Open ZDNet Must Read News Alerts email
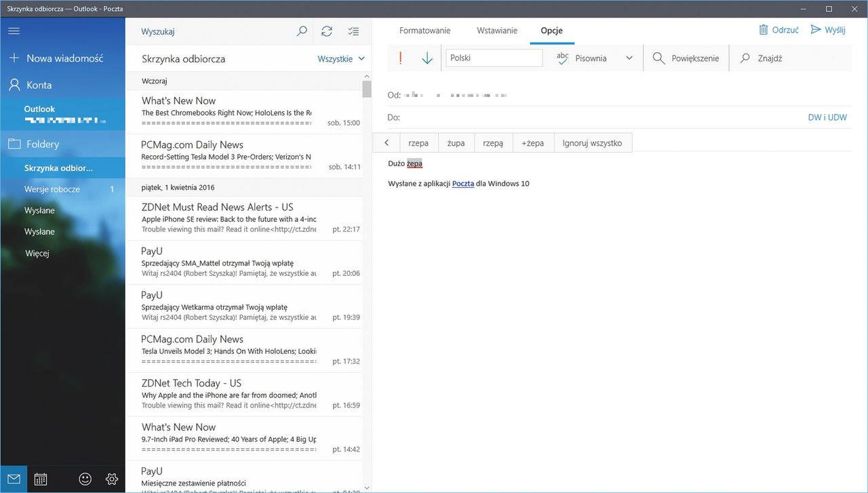 pos(244,218)
